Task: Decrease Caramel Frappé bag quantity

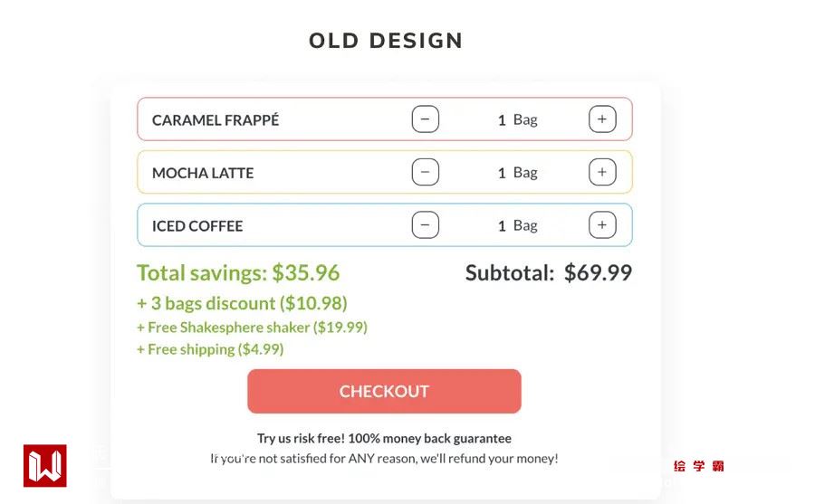Action: coord(426,119)
